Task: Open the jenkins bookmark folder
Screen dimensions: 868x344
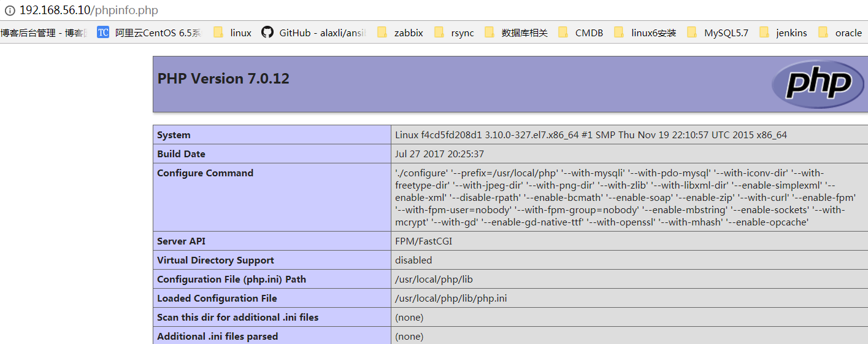Action: 783,33
